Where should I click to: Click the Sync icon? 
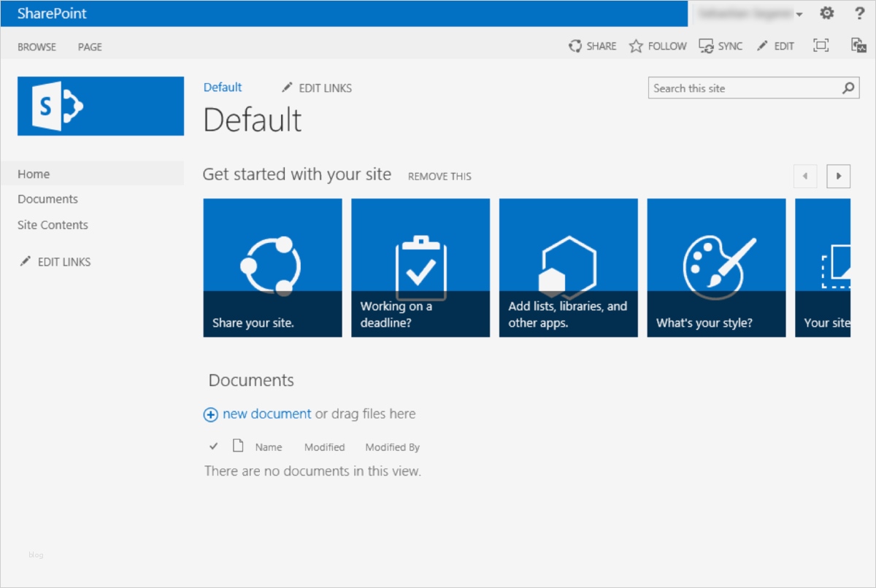pyautogui.click(x=706, y=46)
